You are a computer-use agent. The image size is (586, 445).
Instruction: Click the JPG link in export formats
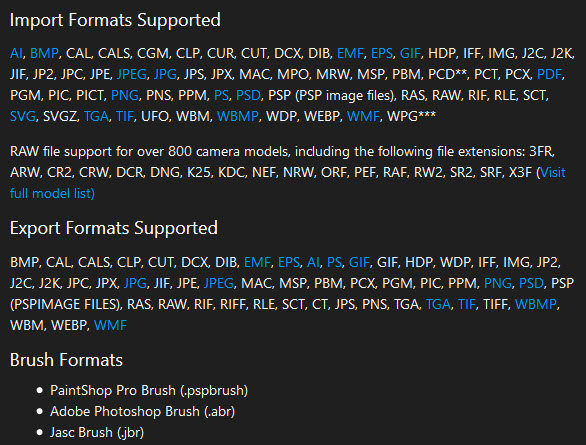click(135, 283)
